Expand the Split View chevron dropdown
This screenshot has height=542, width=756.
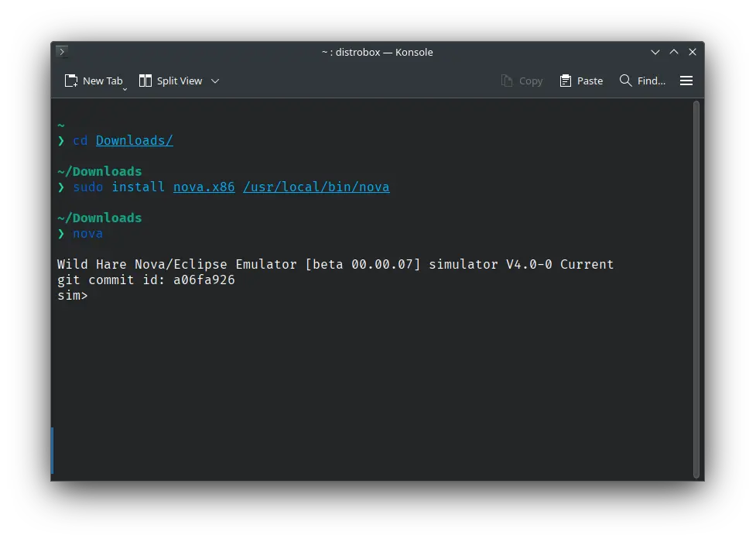click(x=216, y=81)
